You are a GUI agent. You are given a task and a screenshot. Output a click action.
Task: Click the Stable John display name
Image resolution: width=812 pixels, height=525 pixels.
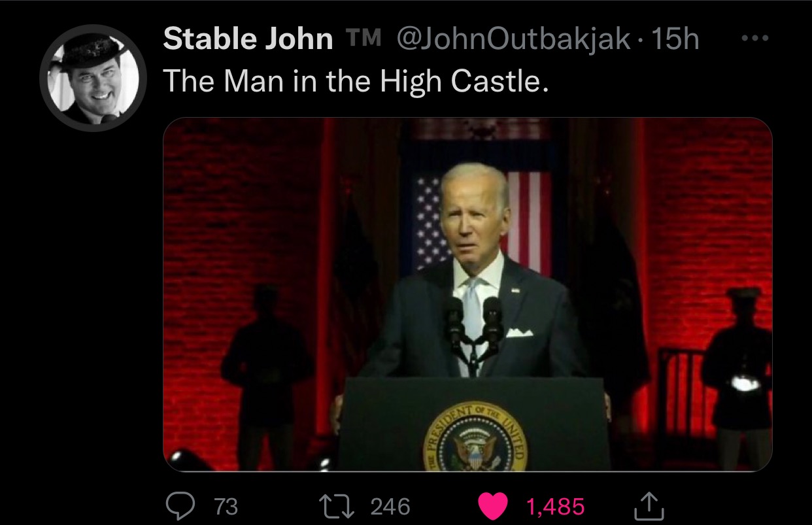248,40
